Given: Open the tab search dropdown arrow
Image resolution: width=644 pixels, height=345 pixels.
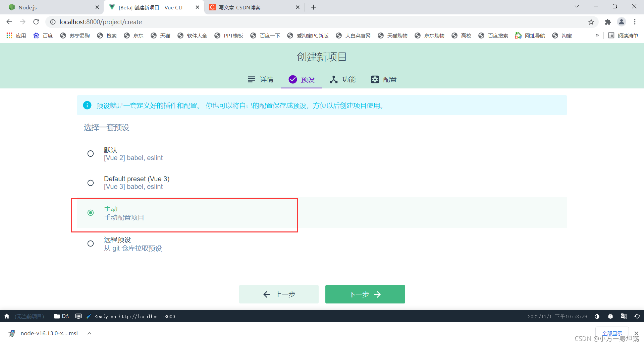Looking at the screenshot, I should click(577, 6).
